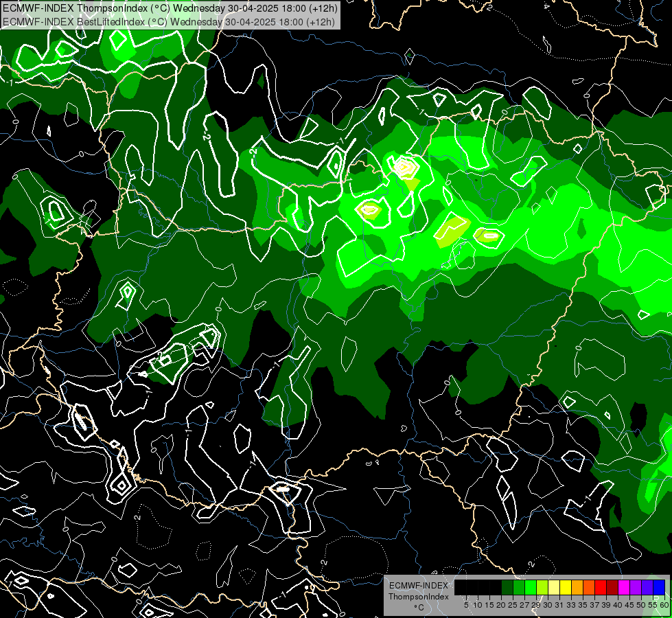This screenshot has width=672, height=618.
Task: Select the blue 55–60 legend swatch
Action: coord(659,587)
